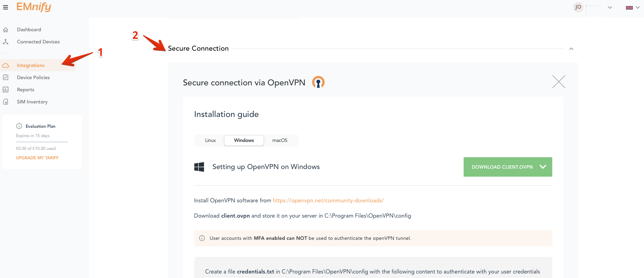Click the Evaluation Plan label
The width and height of the screenshot is (644, 278).
pos(40,126)
